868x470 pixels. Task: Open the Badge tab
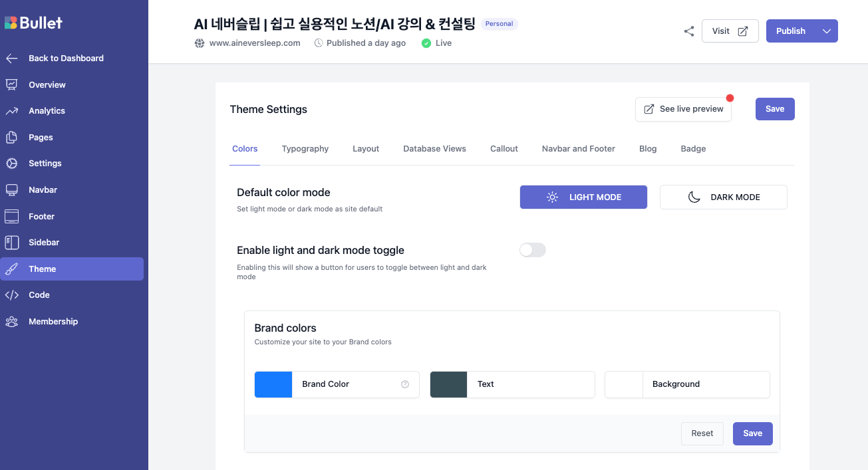[693, 149]
